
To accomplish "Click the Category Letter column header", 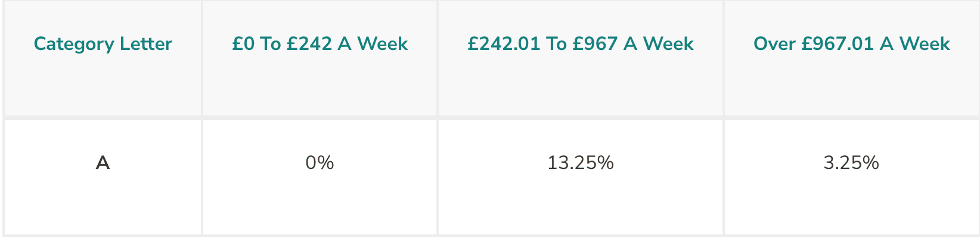I will [103, 44].
